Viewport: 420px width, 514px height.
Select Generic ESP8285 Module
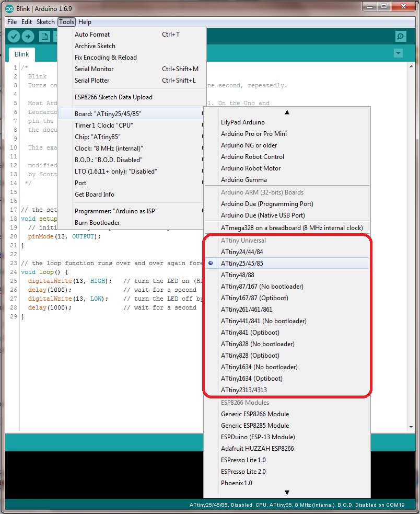click(x=287, y=426)
